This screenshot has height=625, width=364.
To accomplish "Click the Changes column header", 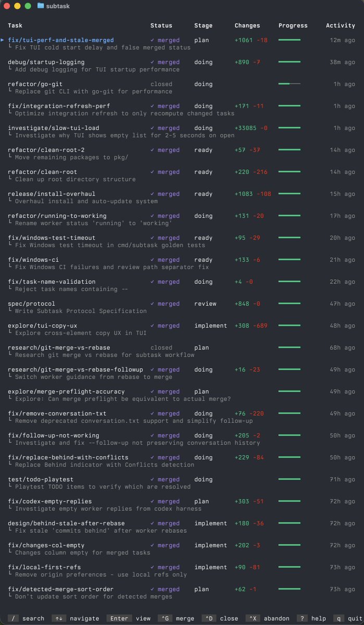I will pyautogui.click(x=247, y=26).
